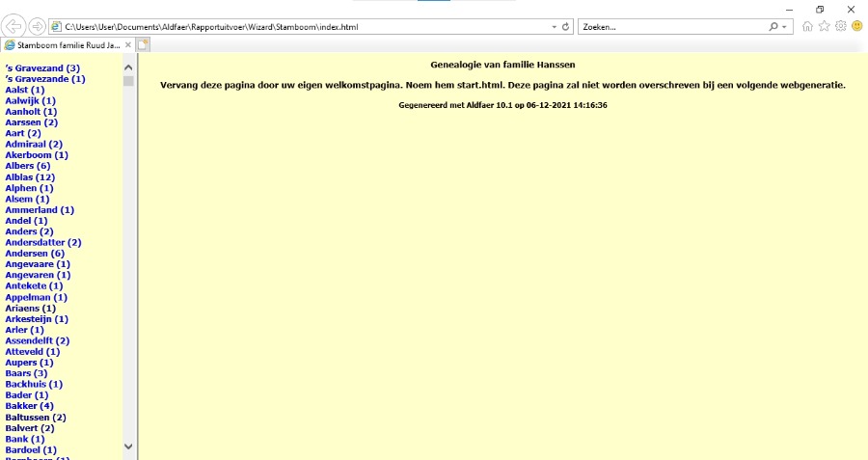Open the Tools gear icon
Viewport: 868px width, 460px height.
[x=840, y=26]
